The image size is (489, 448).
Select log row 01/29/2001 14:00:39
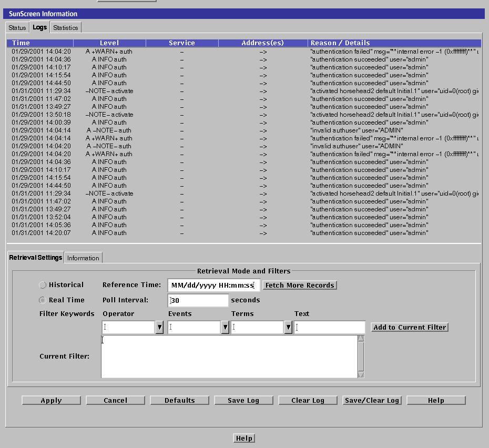pos(244,123)
